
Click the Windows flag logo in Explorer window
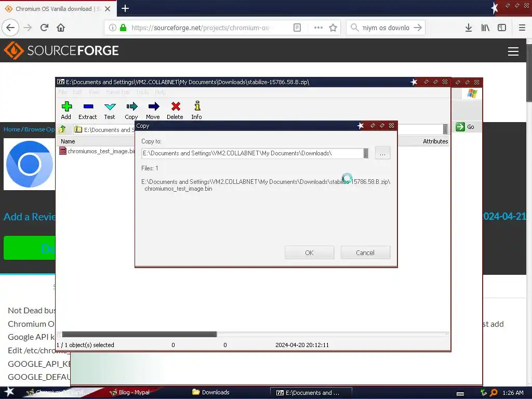pos(472,94)
